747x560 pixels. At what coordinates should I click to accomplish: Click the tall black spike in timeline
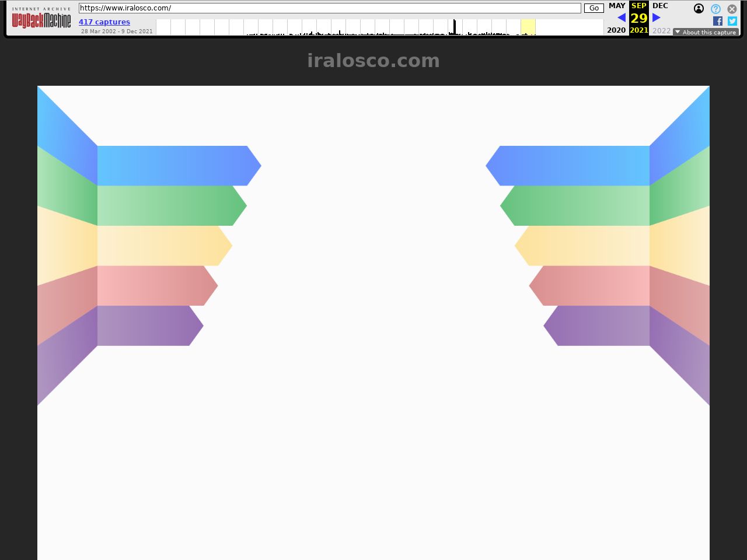coord(455,27)
